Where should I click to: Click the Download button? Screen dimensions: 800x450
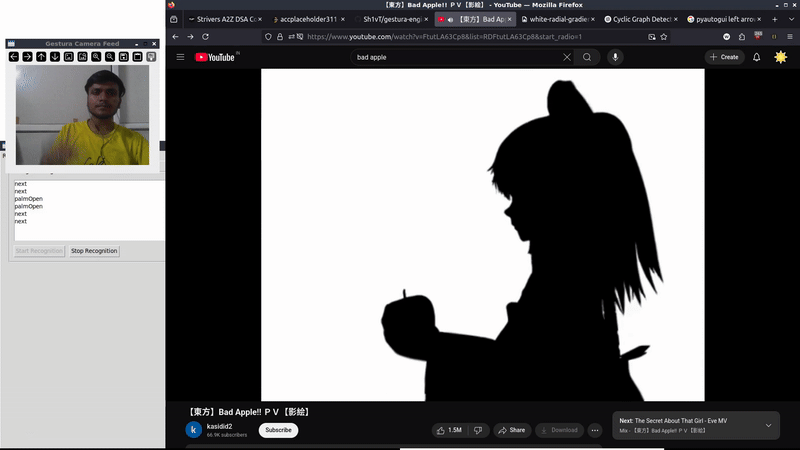click(559, 430)
